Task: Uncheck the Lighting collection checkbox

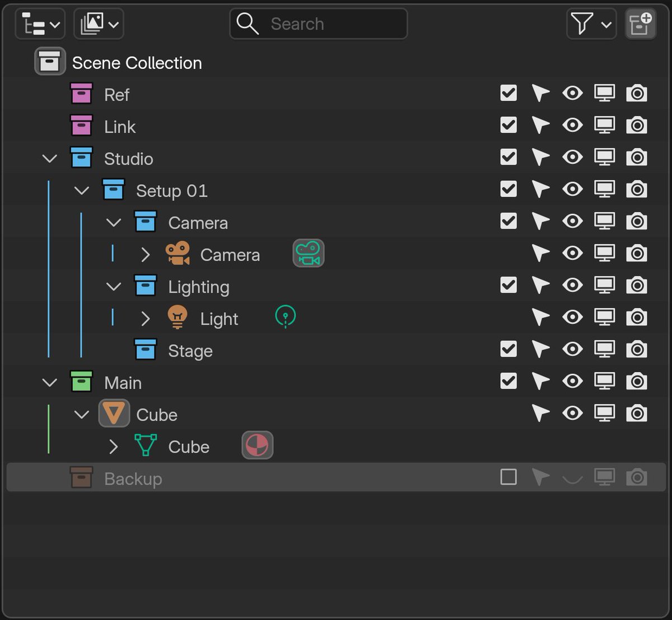Action: pos(508,285)
